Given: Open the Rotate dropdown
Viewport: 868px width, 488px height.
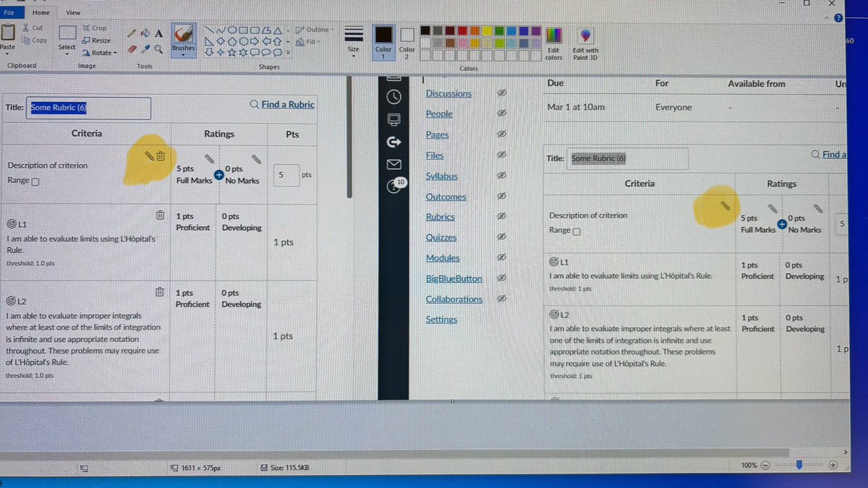Looking at the screenshot, I should (x=100, y=53).
